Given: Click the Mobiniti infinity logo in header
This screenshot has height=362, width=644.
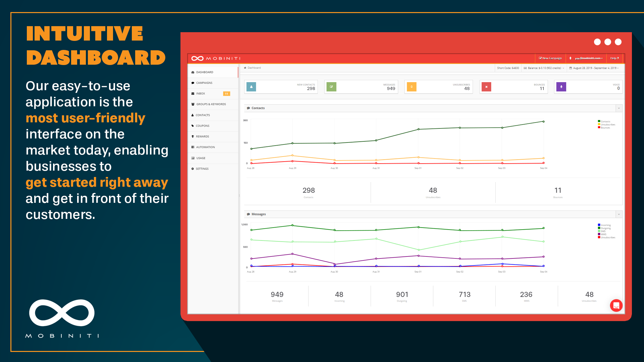Looking at the screenshot, I should [197, 58].
